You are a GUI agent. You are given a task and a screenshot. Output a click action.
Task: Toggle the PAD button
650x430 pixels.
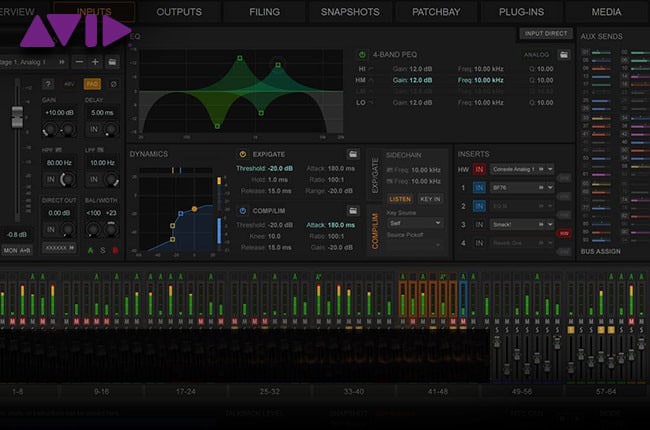92,84
